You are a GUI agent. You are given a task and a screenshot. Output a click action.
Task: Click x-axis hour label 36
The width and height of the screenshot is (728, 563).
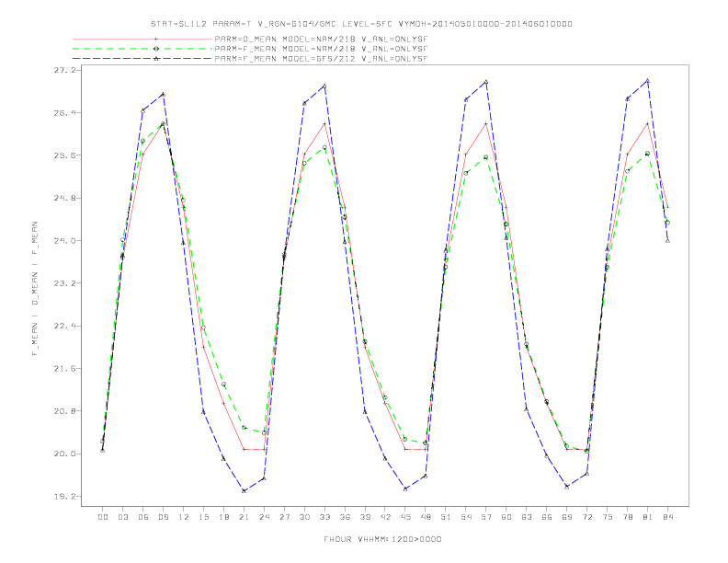pyautogui.click(x=345, y=517)
